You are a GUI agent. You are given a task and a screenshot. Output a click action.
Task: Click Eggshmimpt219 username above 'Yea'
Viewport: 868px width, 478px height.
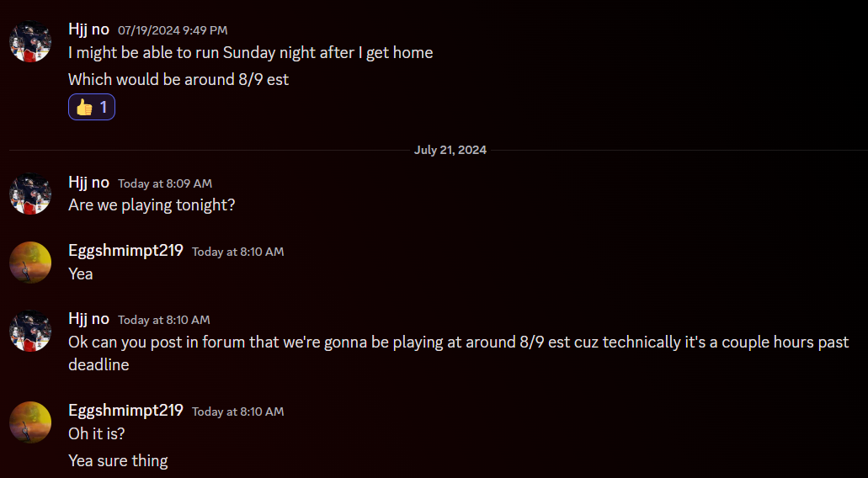[125, 250]
